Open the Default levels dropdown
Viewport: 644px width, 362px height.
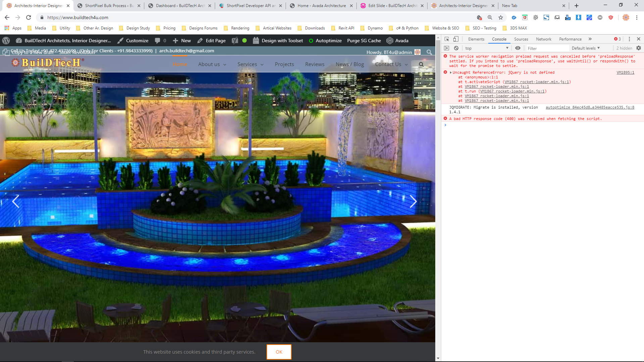pos(586,48)
